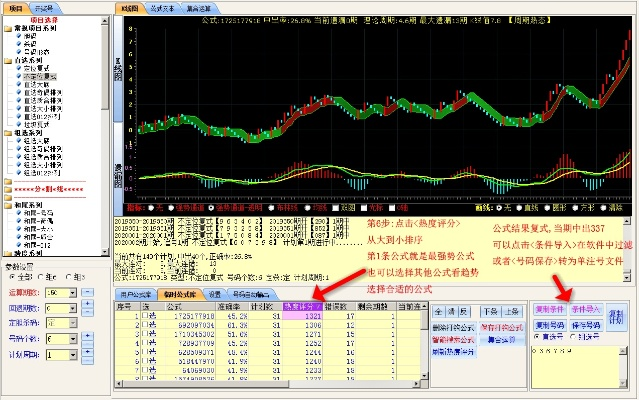Switch to the 公式文本 tab
The image size is (639, 400).
point(163,6)
